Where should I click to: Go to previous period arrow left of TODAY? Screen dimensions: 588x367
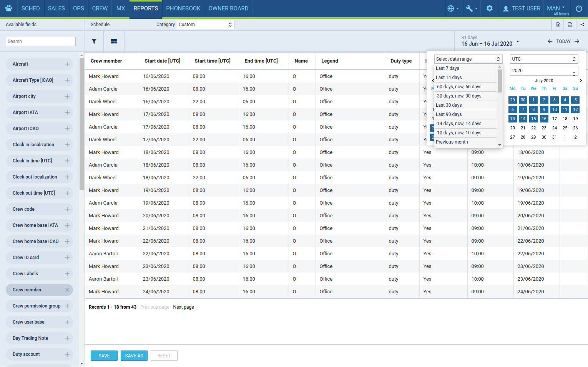pyautogui.click(x=550, y=41)
